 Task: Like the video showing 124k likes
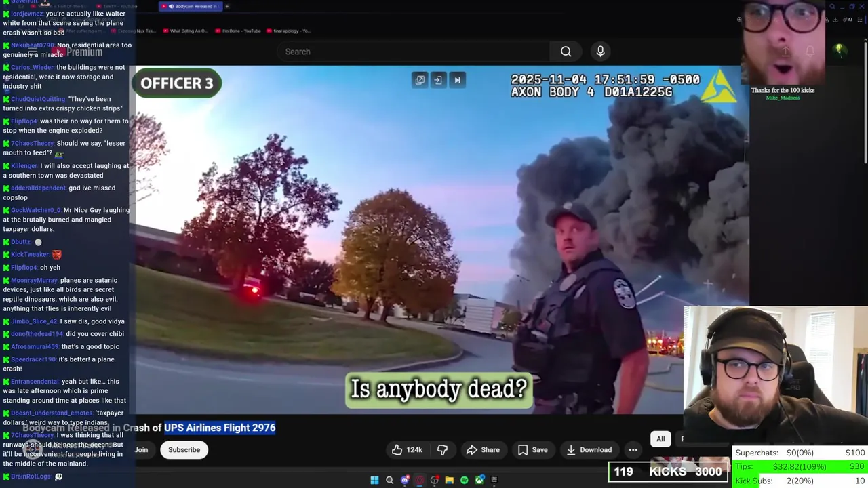pyautogui.click(x=408, y=450)
